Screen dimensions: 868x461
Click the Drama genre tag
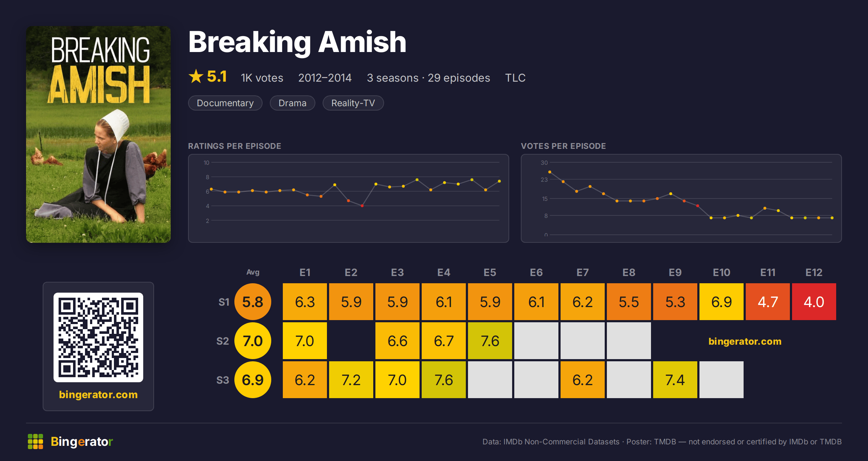click(x=293, y=103)
